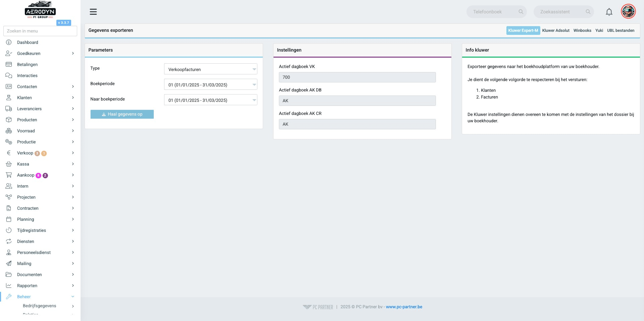Switch to the Winbooks tab
Screen dimensions: 644x321
(x=582, y=30)
